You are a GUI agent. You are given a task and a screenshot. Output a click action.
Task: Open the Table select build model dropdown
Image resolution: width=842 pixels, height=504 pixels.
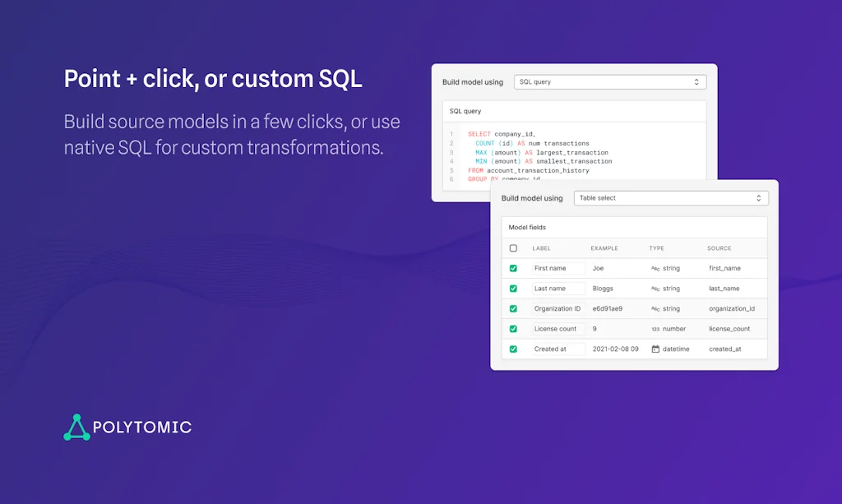click(670, 198)
